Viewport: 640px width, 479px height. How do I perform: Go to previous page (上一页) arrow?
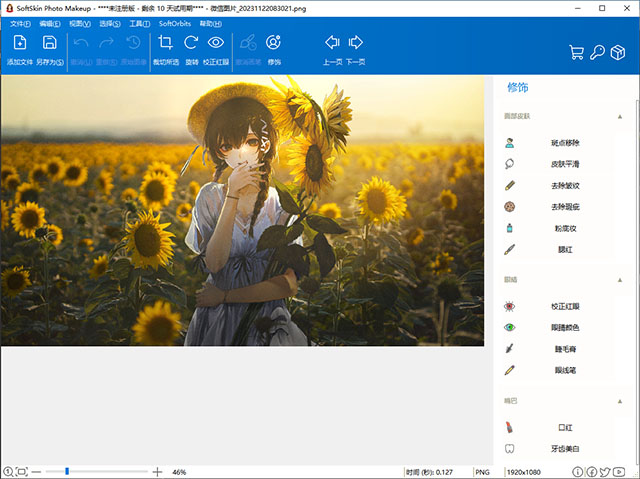(x=332, y=44)
